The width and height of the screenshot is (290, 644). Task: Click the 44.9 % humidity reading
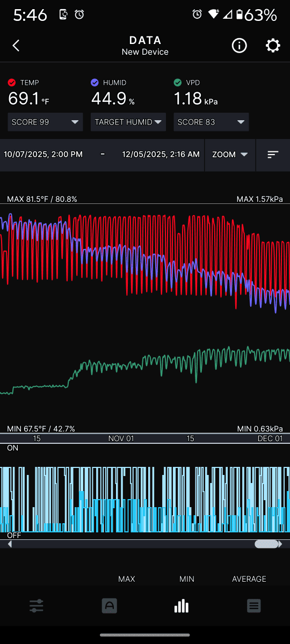(113, 99)
